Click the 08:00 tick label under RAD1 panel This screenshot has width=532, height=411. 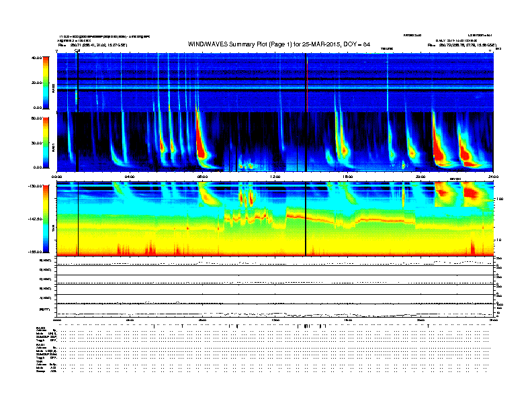pyautogui.click(x=202, y=177)
